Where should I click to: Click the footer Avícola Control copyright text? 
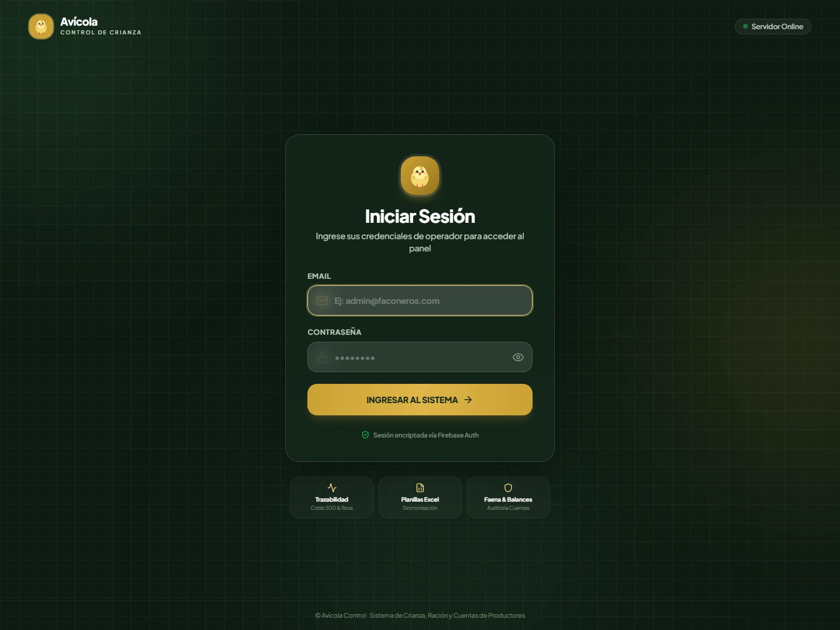click(x=420, y=615)
